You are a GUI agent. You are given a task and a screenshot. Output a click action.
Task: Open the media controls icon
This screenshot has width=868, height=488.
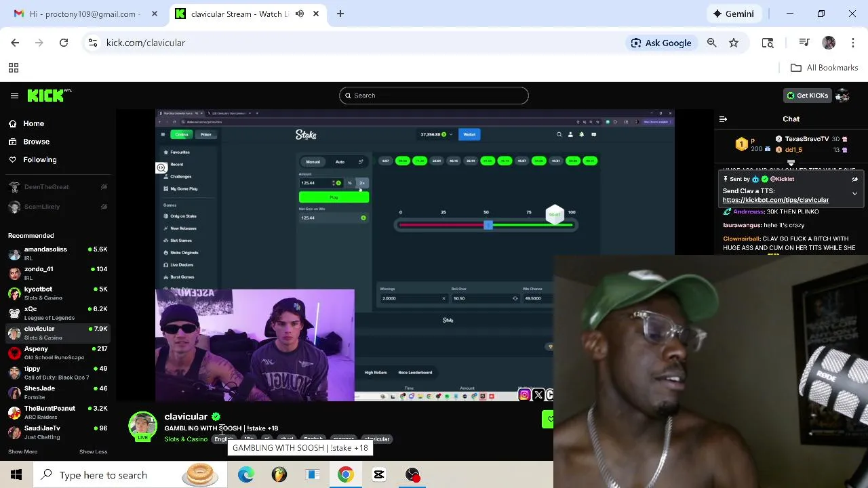click(x=804, y=43)
